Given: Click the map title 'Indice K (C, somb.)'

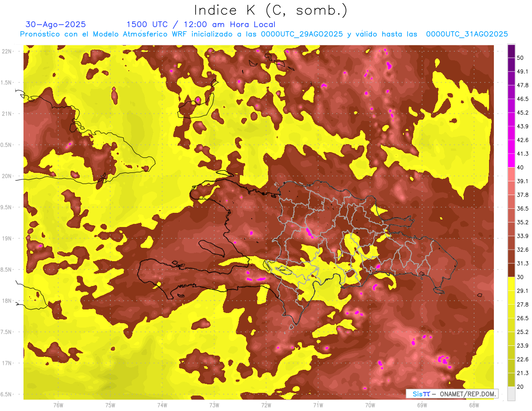Looking at the screenshot, I should point(271,10).
